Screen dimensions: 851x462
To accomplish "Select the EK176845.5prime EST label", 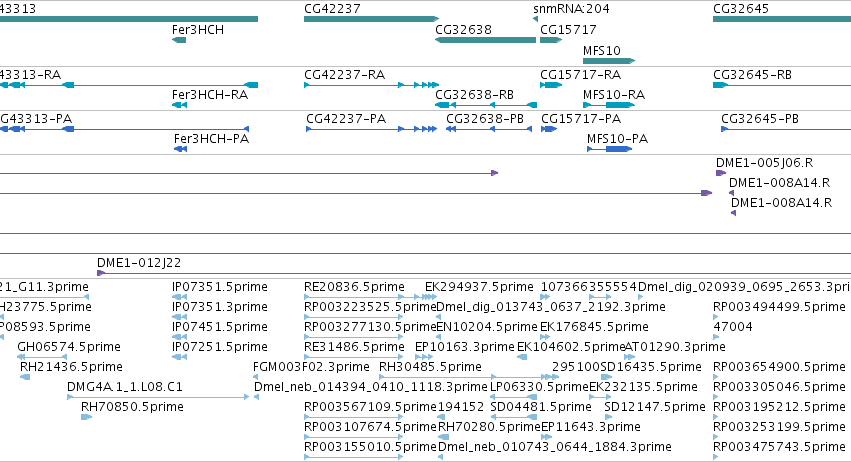I will coord(594,327).
